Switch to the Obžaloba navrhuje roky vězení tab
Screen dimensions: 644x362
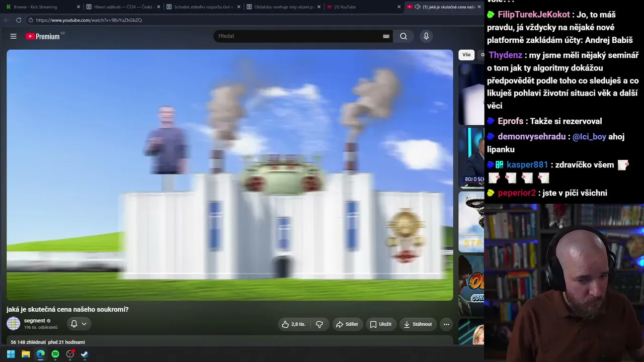click(x=283, y=7)
